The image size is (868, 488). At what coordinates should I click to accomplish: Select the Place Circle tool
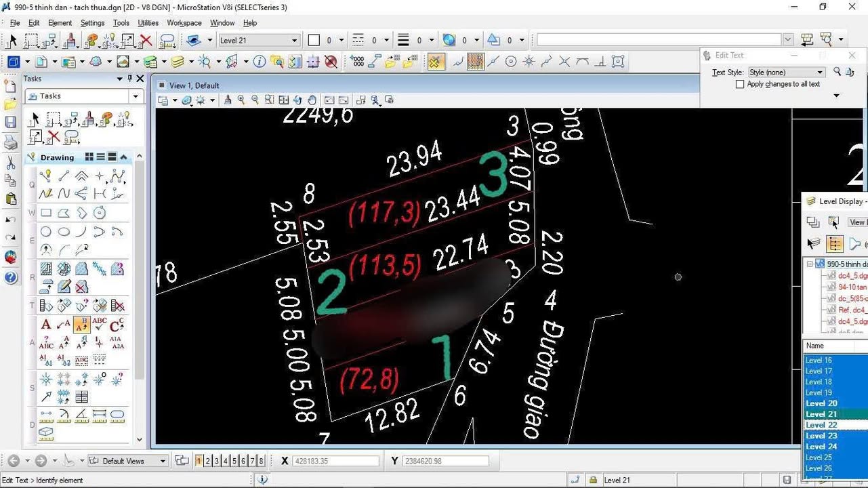(x=46, y=232)
